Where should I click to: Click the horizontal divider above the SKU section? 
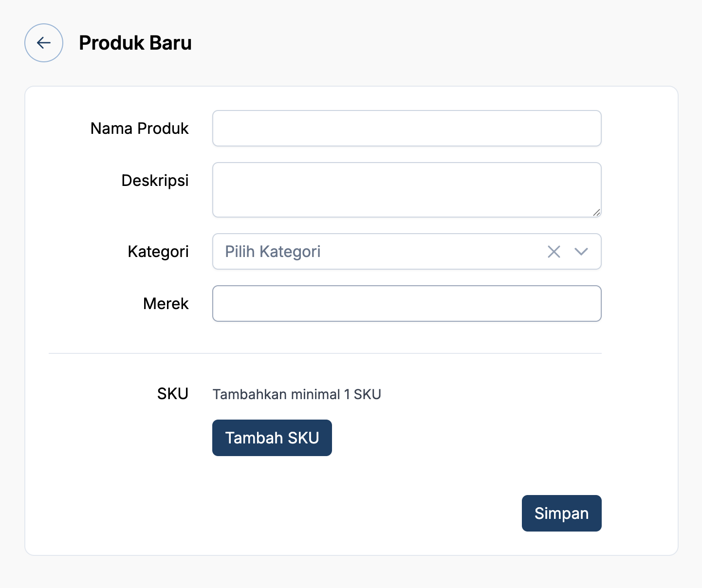pos(325,353)
